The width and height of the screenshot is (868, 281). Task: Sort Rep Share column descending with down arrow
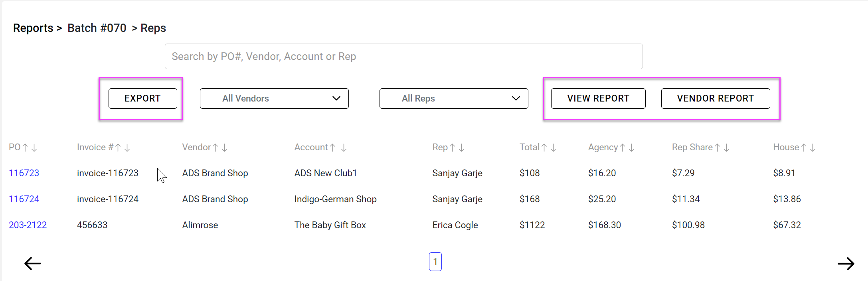pos(726,148)
